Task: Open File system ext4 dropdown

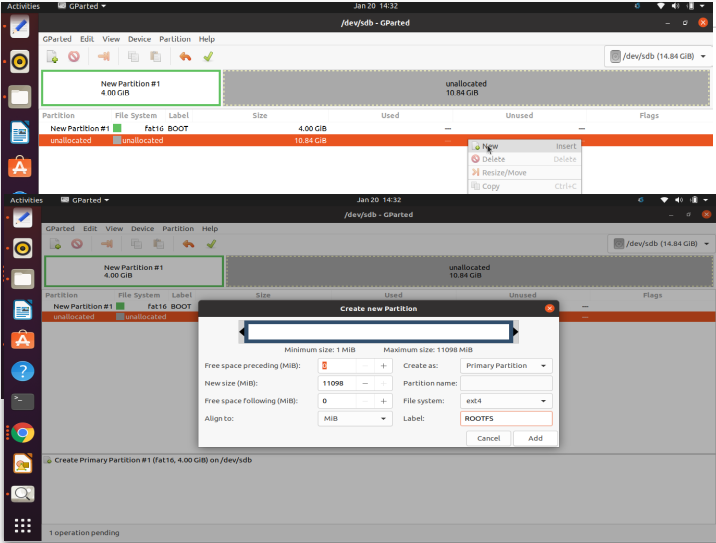Action: click(x=506, y=401)
